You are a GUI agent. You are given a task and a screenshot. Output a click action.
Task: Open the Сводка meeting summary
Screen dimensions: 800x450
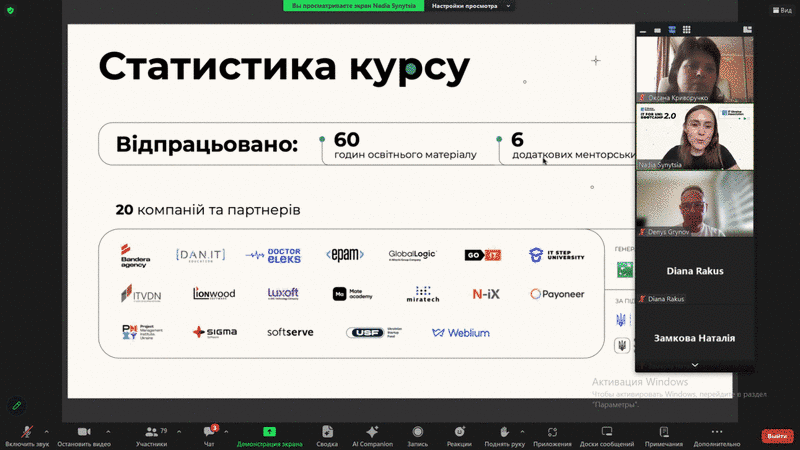click(327, 436)
